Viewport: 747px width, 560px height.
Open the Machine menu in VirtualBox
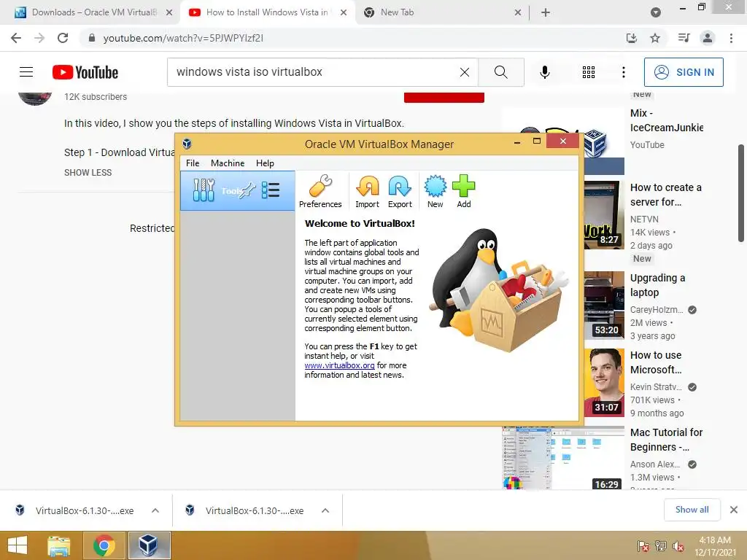click(x=228, y=163)
